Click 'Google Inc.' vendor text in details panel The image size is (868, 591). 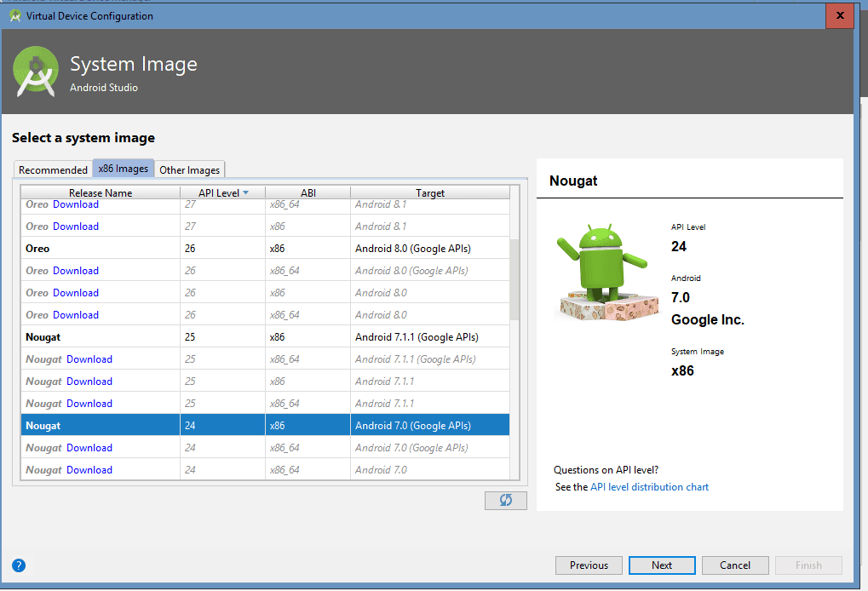point(708,320)
